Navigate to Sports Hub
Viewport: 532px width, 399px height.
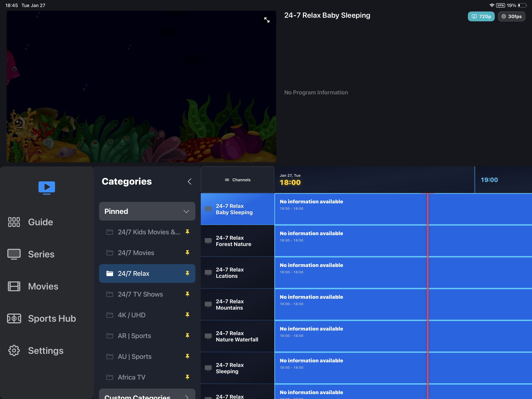[52, 318]
